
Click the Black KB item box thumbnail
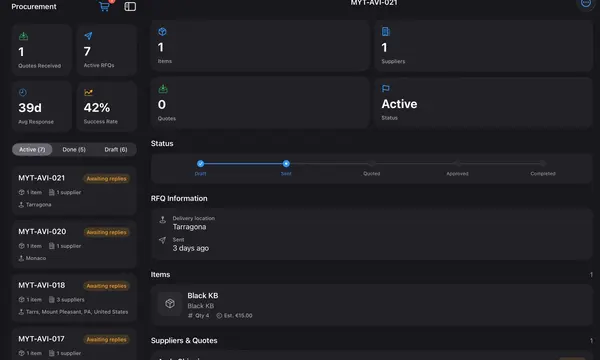pyautogui.click(x=170, y=304)
